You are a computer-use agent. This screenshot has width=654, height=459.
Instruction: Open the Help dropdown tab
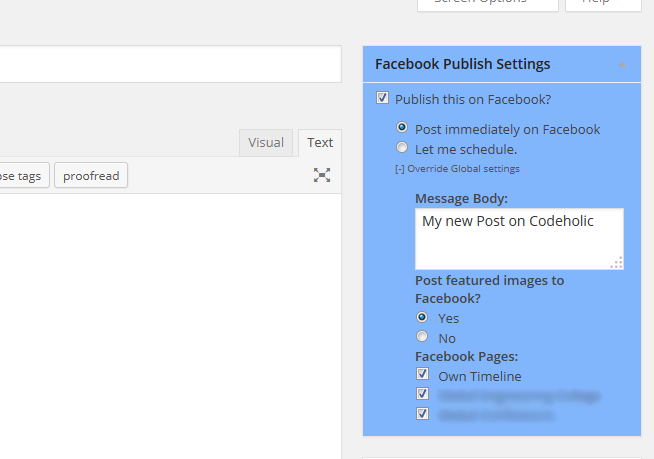603,4
